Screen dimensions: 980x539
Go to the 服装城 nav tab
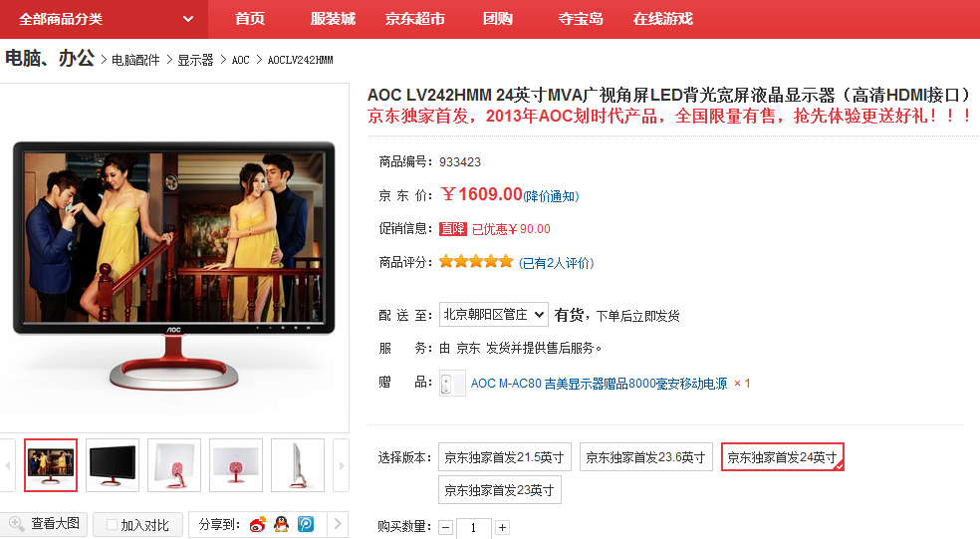coord(333,19)
